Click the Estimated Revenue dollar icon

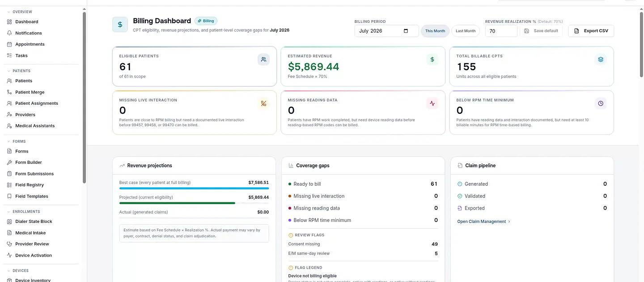click(x=432, y=59)
